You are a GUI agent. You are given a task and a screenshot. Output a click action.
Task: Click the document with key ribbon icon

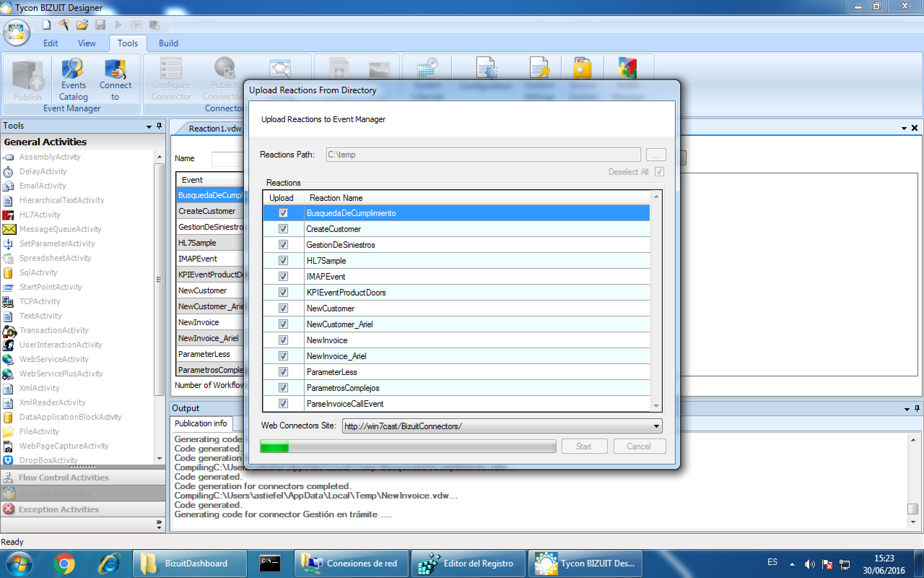pyautogui.click(x=539, y=68)
